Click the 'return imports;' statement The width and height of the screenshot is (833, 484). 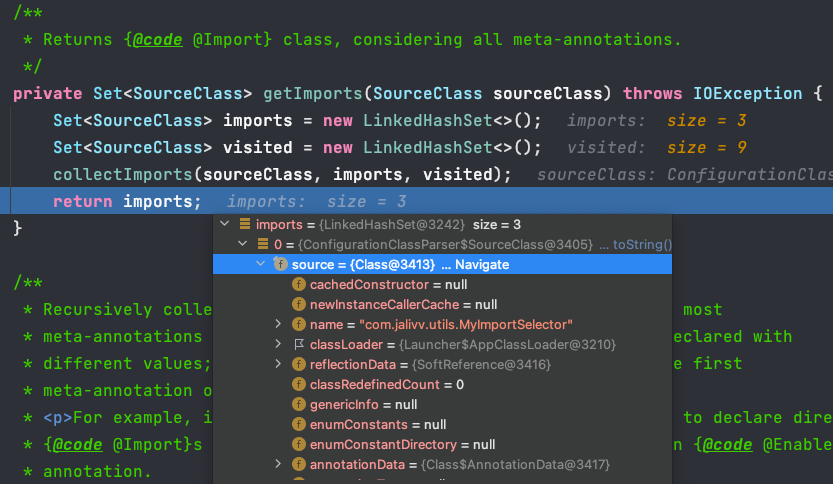tap(127, 201)
